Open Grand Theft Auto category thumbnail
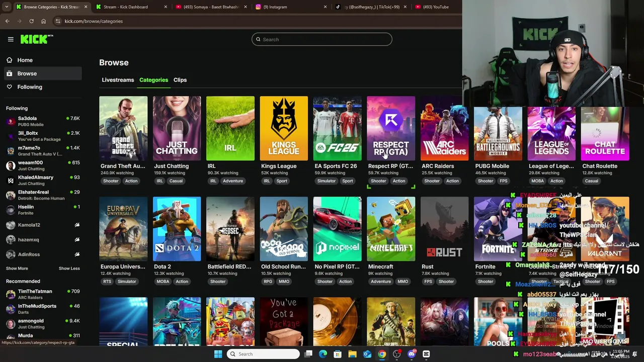Viewport: 644px width, 362px height. (123, 128)
